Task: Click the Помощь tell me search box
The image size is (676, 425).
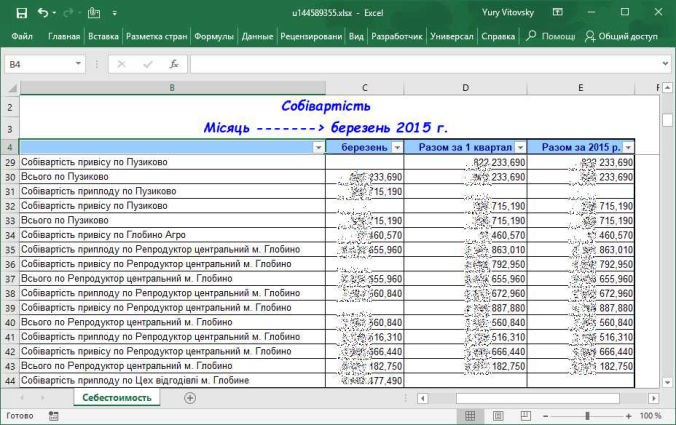Action: (x=551, y=36)
